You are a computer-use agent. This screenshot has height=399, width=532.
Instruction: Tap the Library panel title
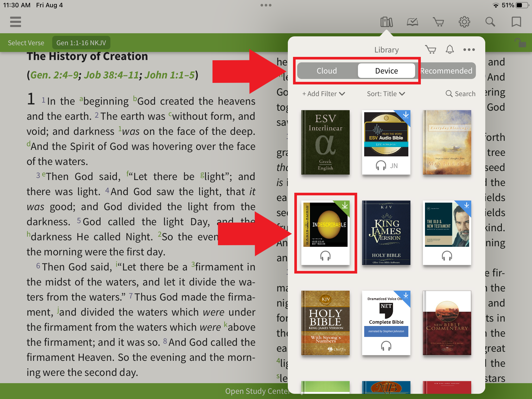click(x=387, y=50)
